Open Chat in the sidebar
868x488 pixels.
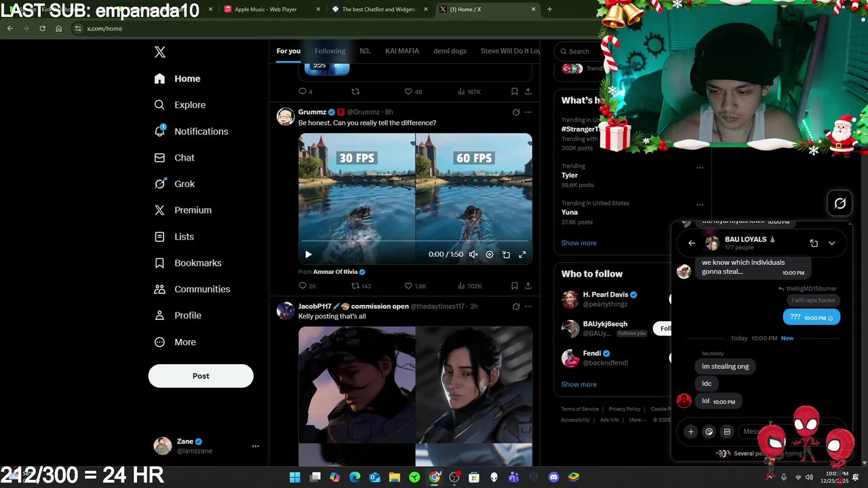point(174,157)
